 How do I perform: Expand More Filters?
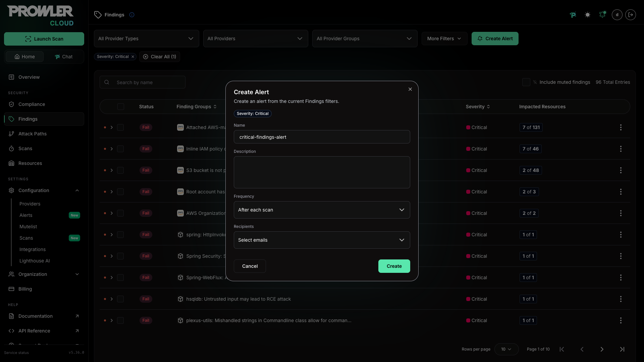(444, 39)
